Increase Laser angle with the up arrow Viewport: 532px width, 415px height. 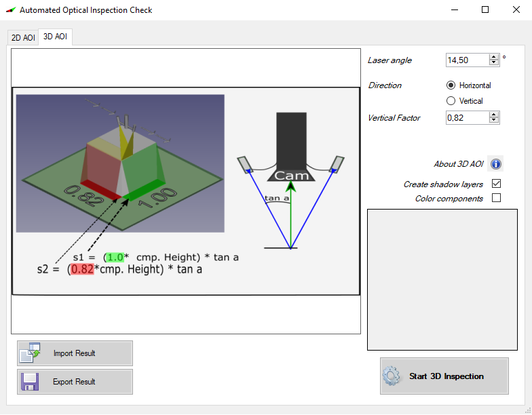pos(494,57)
